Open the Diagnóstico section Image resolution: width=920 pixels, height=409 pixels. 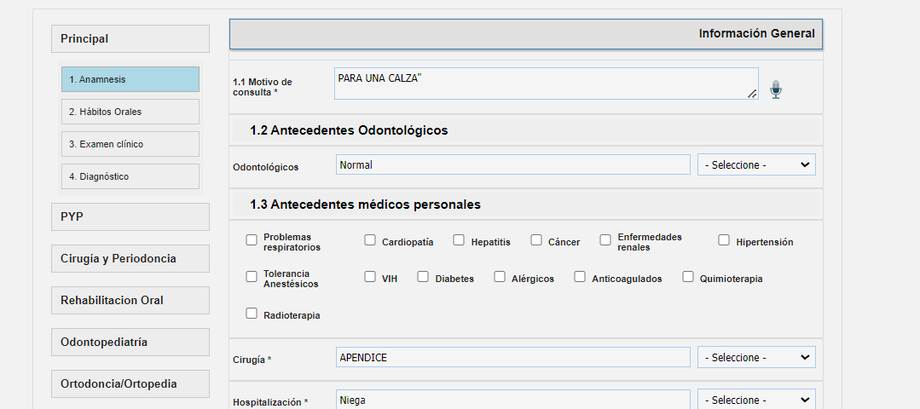point(130,177)
